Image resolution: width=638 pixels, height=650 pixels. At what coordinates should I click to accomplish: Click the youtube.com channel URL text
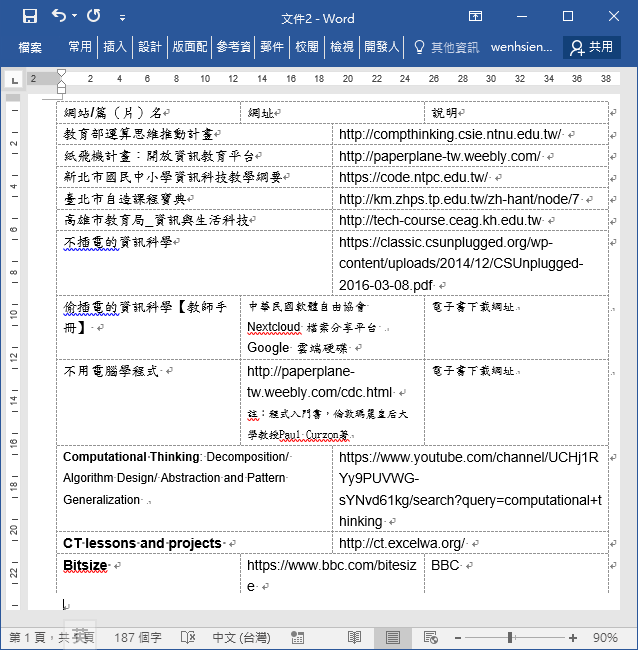coord(470,489)
